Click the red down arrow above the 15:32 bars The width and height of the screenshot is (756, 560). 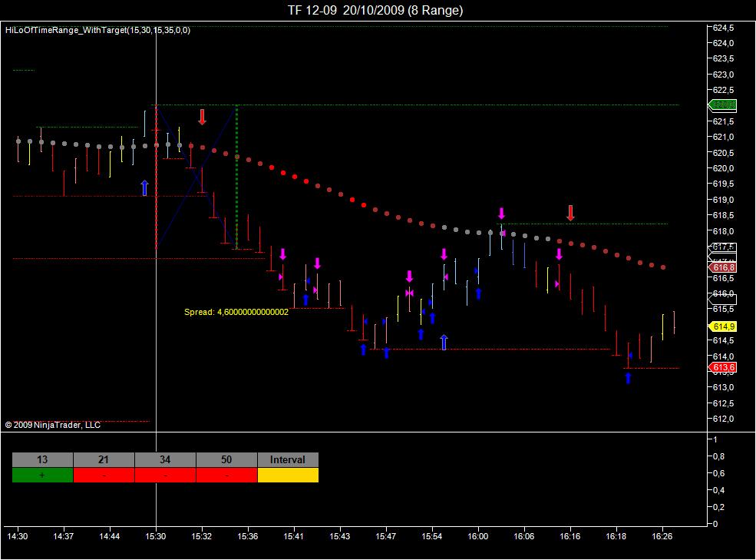pos(202,117)
